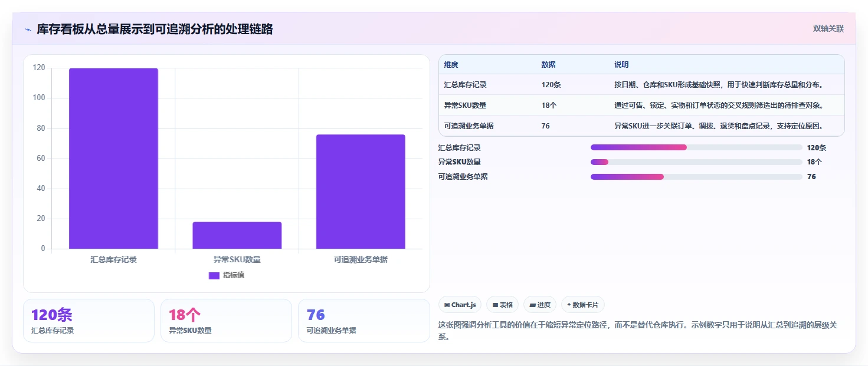Screen dimensions: 868x366
Task: Select the 76 cell in the table
Action: 545,126
